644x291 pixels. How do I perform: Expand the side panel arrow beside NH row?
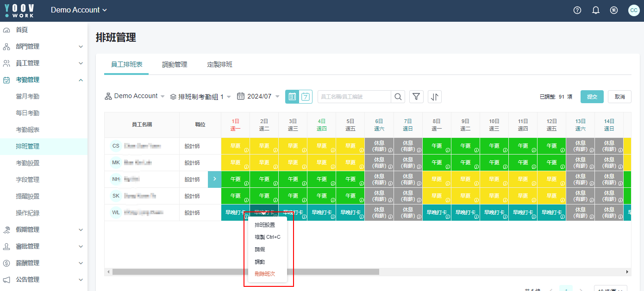(214, 179)
